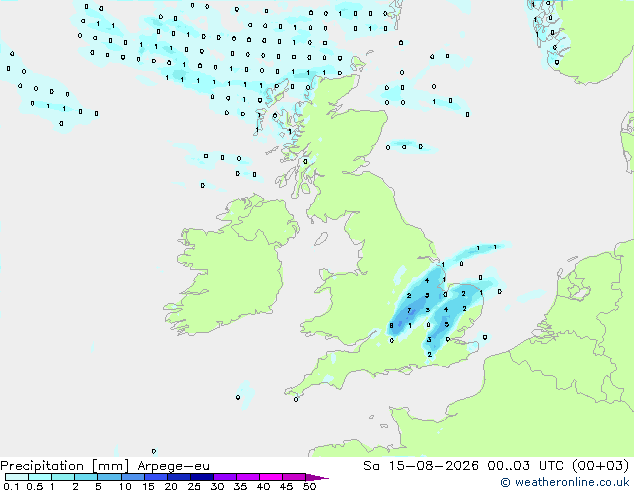Click the 20–25 mm dark blue swatch

coord(178,477)
